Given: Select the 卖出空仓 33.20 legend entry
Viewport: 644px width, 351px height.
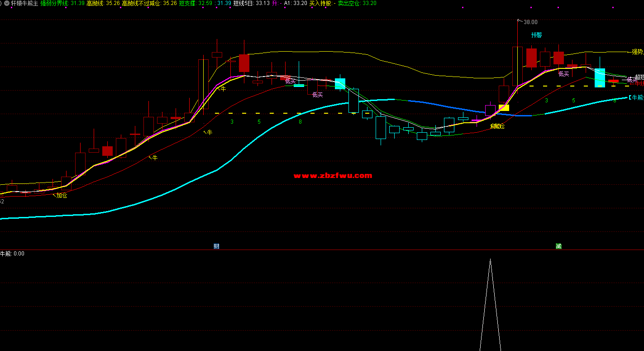Looking at the screenshot, I should (x=357, y=3).
